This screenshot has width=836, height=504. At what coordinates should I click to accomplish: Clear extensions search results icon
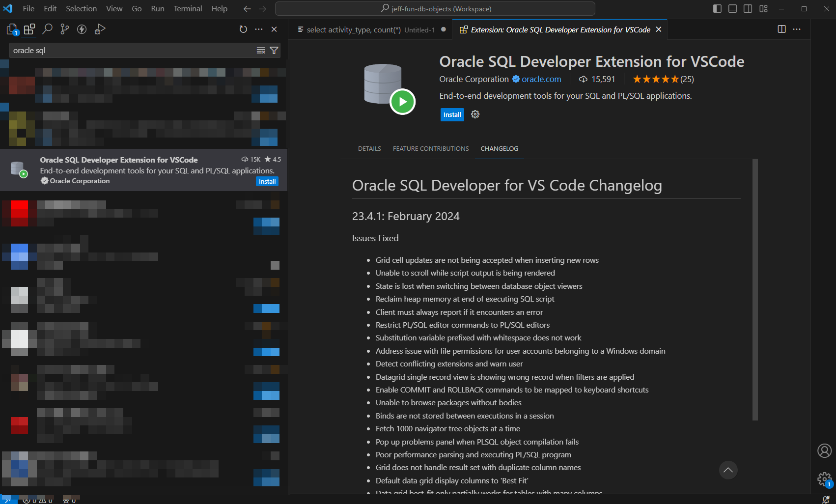point(261,51)
